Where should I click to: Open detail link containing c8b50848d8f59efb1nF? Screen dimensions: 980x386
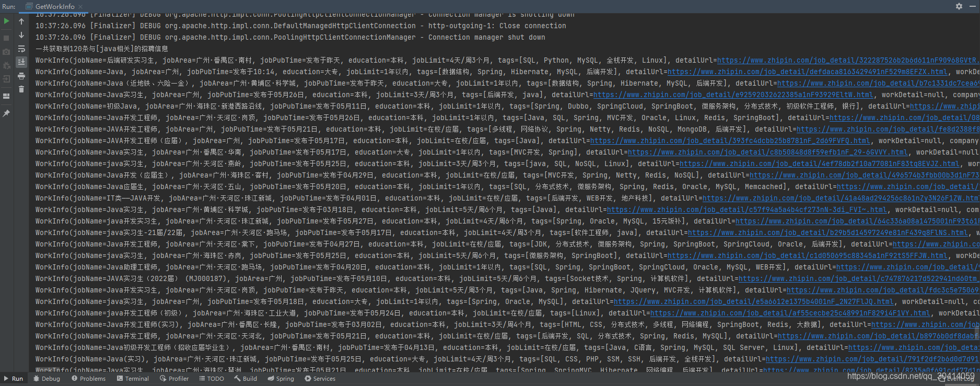coord(768,153)
